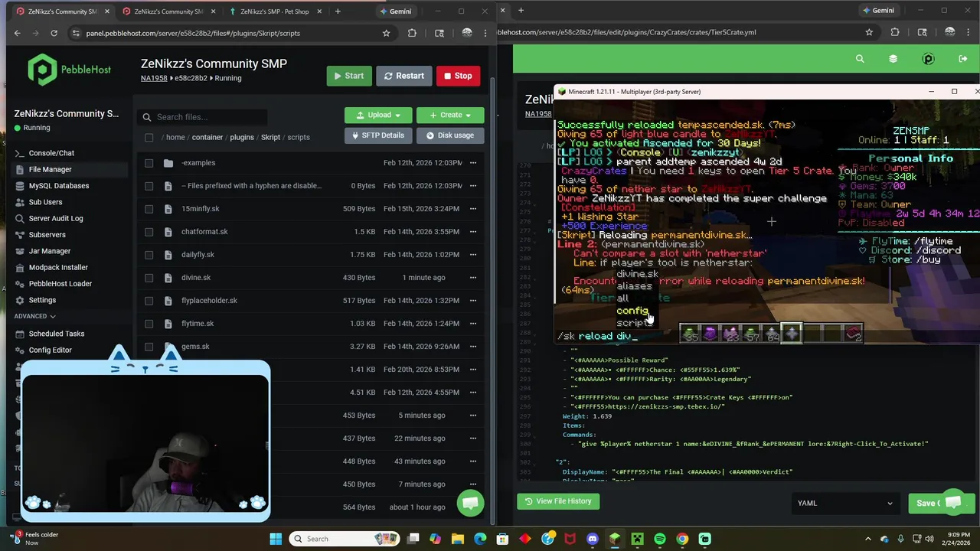Click SFTP Details button
This screenshot has height=551, width=980.
(378, 135)
